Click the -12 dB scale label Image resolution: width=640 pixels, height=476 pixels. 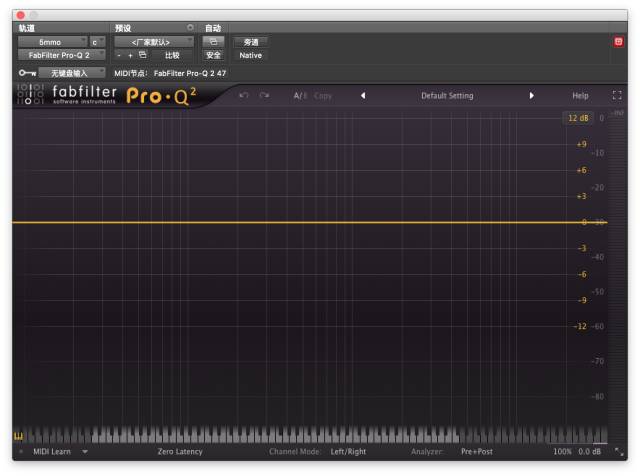tap(580, 326)
